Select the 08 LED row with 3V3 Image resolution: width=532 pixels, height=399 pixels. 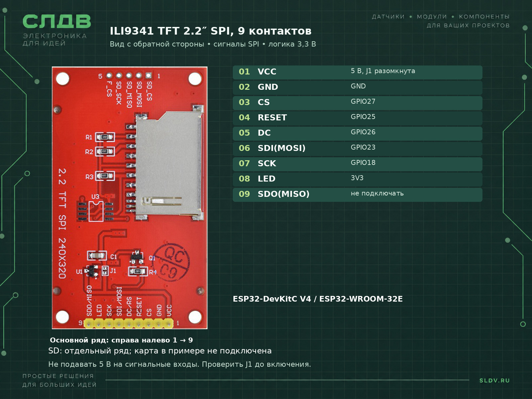click(357, 179)
